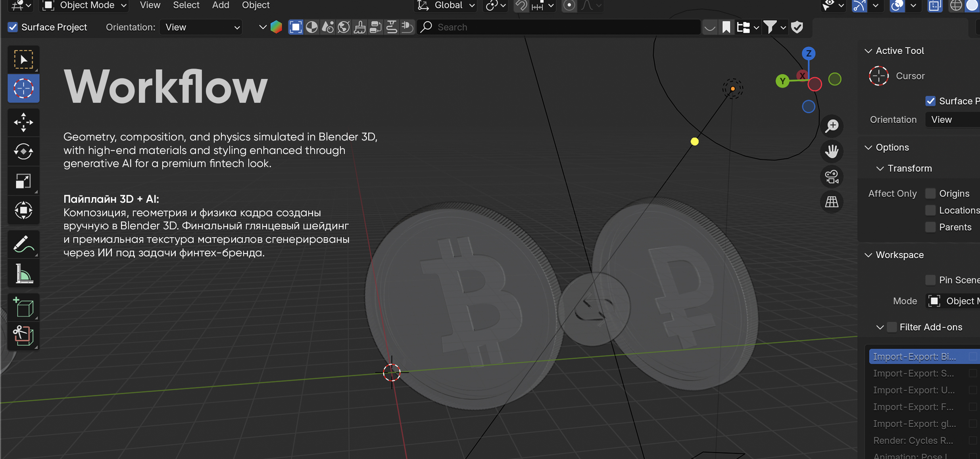The width and height of the screenshot is (980, 459).
Task: Open the Object Mode dropdown in header
Action: [85, 6]
